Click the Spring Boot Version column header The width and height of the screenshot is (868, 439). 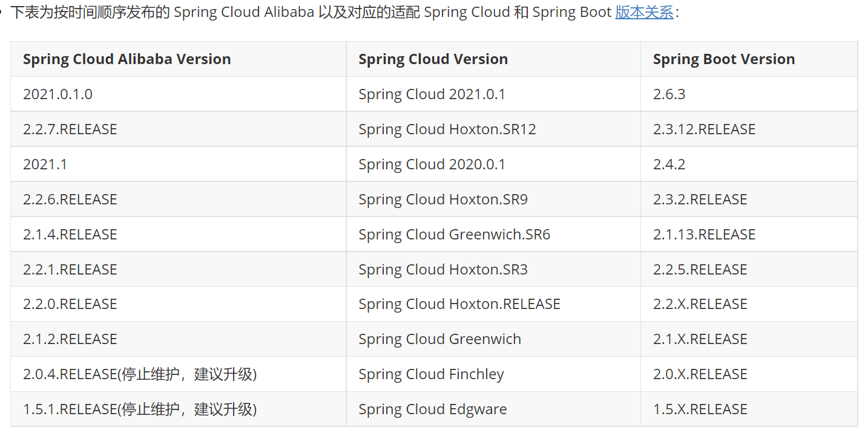point(749,59)
